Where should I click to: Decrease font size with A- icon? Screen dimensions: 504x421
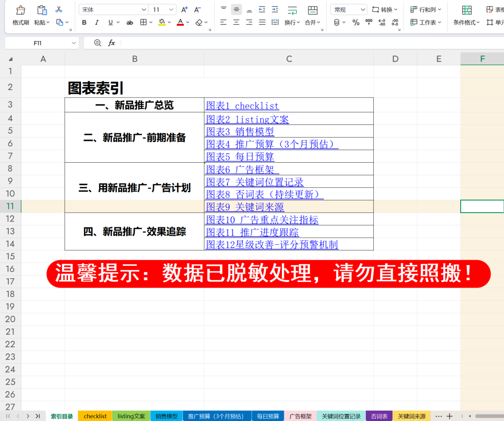(x=197, y=10)
